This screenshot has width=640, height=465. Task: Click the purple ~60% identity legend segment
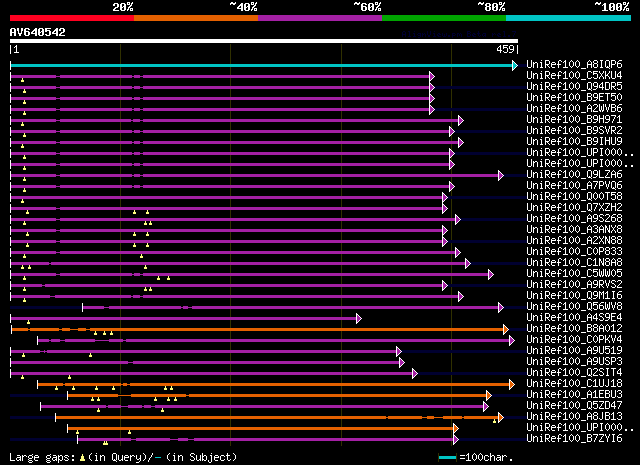tap(320, 18)
